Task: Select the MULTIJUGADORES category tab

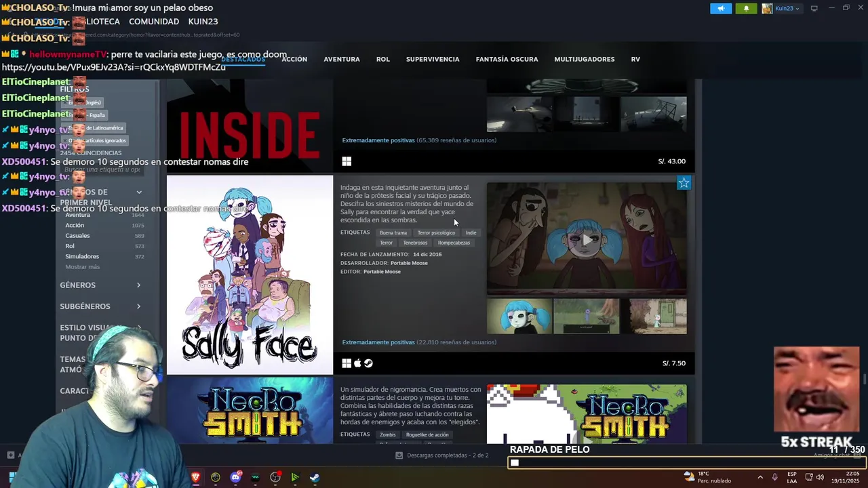Action: point(585,59)
